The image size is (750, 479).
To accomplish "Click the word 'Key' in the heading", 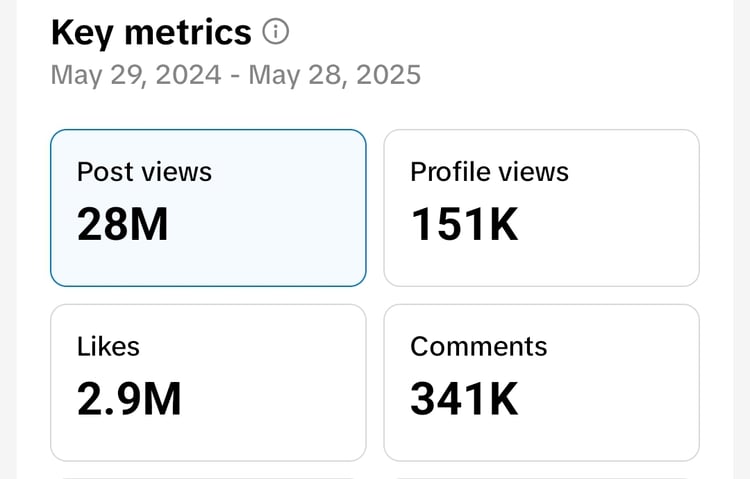I will click(84, 33).
